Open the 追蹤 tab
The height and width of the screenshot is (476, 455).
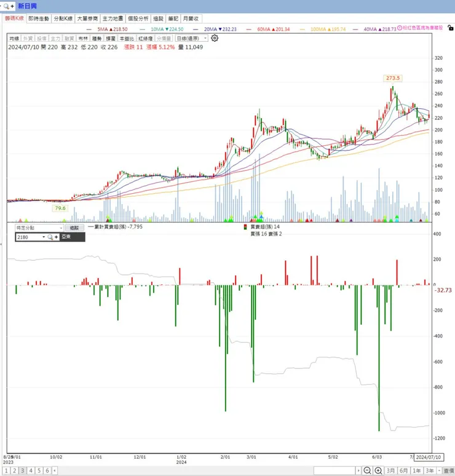(x=158, y=18)
